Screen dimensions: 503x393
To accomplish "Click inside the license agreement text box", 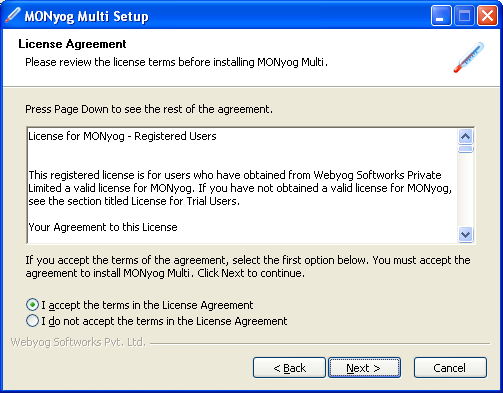I will pyautogui.click(x=243, y=185).
